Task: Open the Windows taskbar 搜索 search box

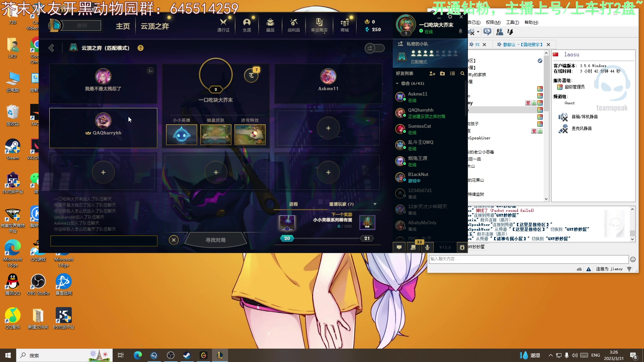Action: [64, 355]
